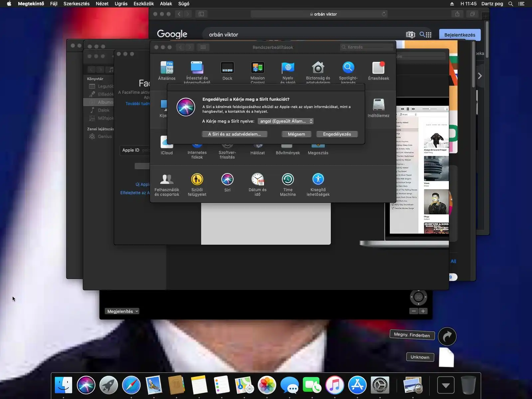Screen dimensions: 532x399
Task: Open A Siri és az adatvédelem… button
Action: pos(234,134)
